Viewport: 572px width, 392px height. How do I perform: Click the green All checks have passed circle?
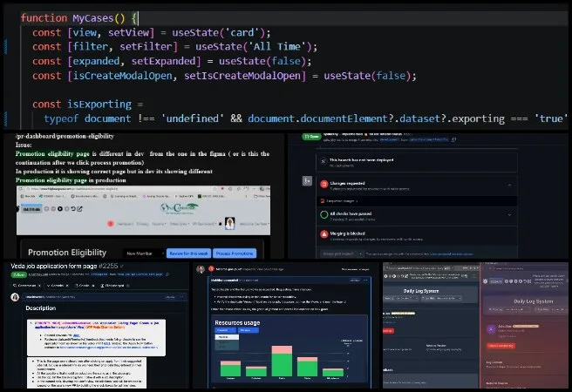point(324,214)
